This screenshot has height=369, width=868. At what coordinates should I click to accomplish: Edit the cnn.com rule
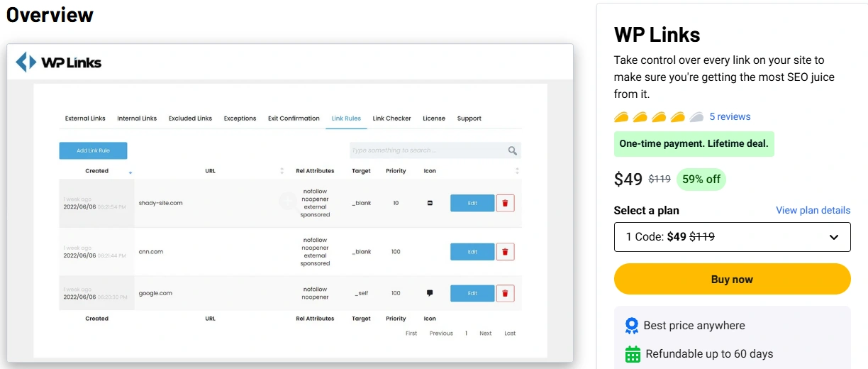tap(472, 251)
